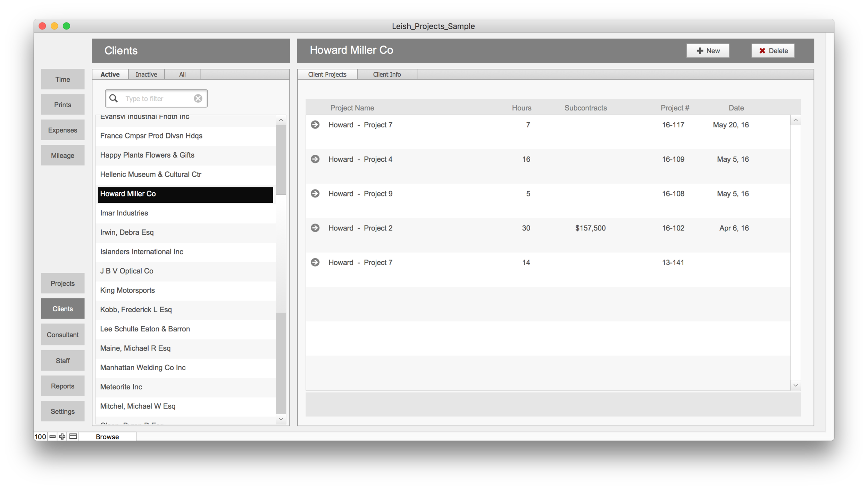Open Howard Project 4 arrow icon

[x=315, y=159]
